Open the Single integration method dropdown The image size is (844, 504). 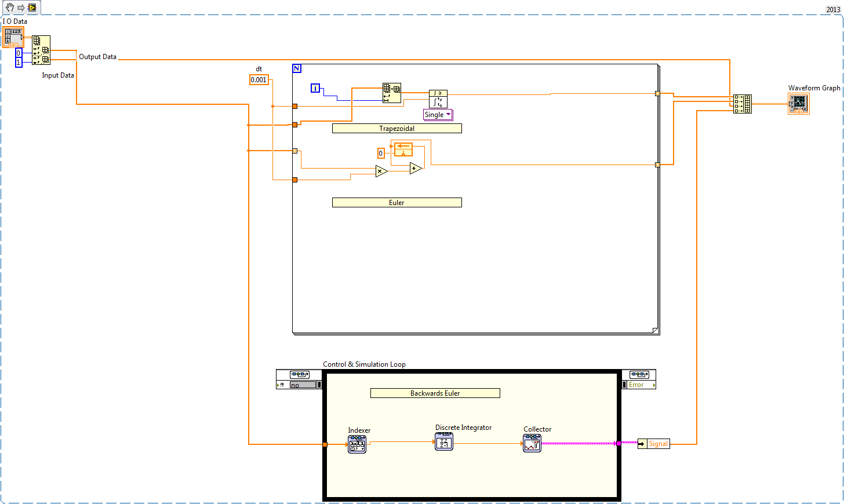pyautogui.click(x=438, y=115)
